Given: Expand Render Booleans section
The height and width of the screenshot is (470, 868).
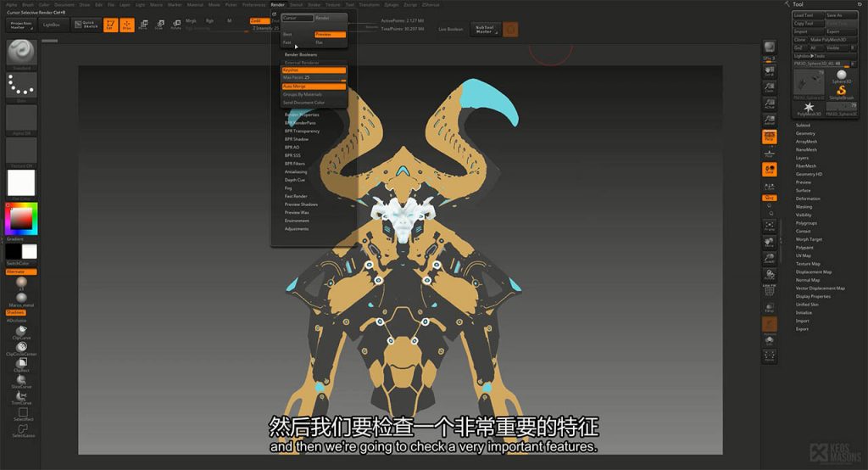Looking at the screenshot, I should pyautogui.click(x=301, y=55).
